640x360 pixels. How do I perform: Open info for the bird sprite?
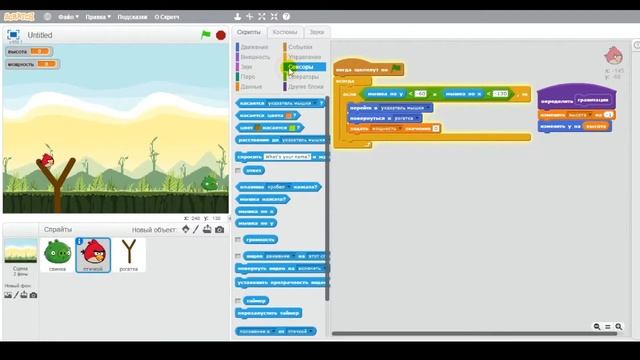coord(80,242)
